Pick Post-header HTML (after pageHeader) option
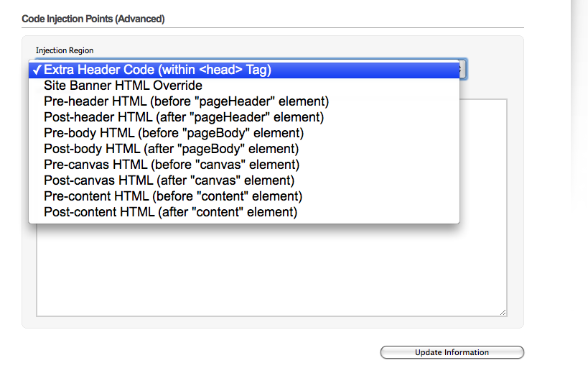 (x=184, y=117)
